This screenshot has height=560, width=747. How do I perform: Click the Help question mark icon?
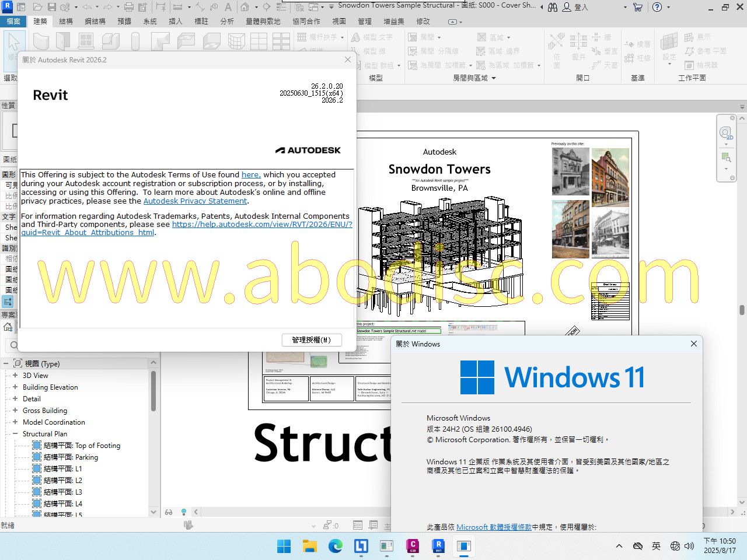click(657, 7)
